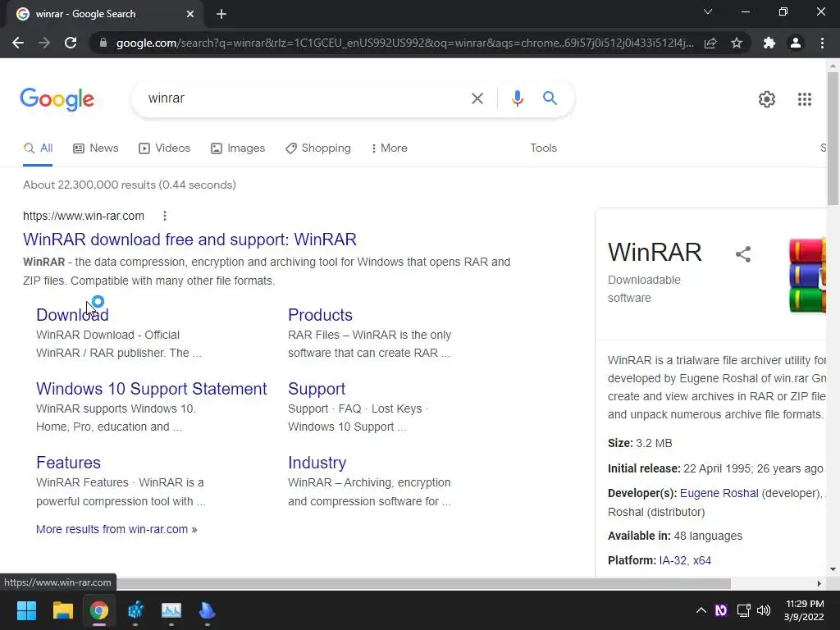Viewport: 840px width, 630px height.
Task: Open network icon in system tray
Action: 743,610
